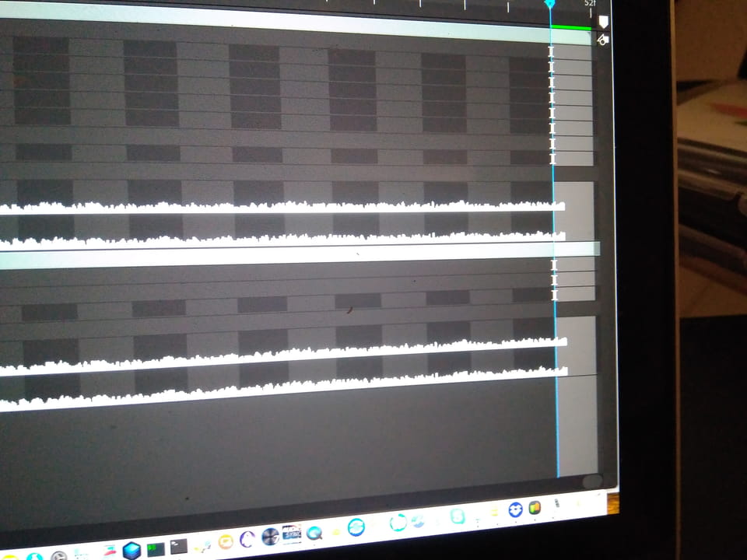Select the last keyframe in lower layer group
This screenshot has height=560, width=747.
[x=555, y=295]
